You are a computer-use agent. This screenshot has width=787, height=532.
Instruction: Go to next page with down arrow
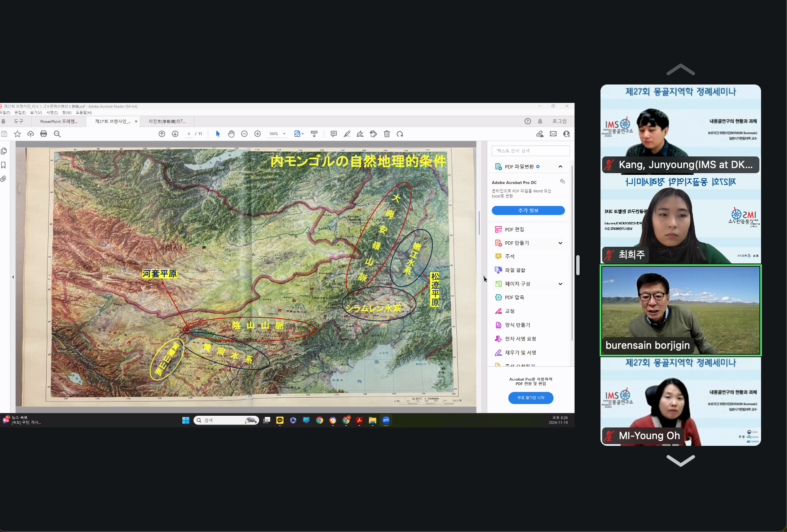click(175, 134)
